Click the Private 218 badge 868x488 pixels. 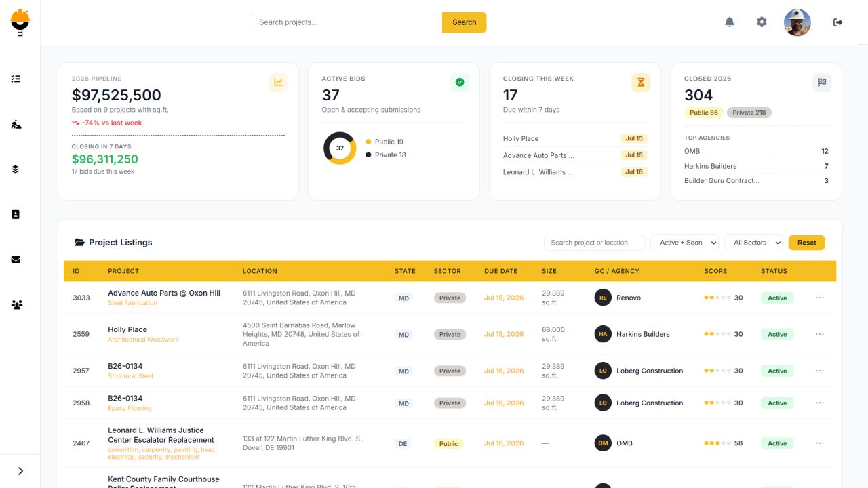(x=749, y=113)
